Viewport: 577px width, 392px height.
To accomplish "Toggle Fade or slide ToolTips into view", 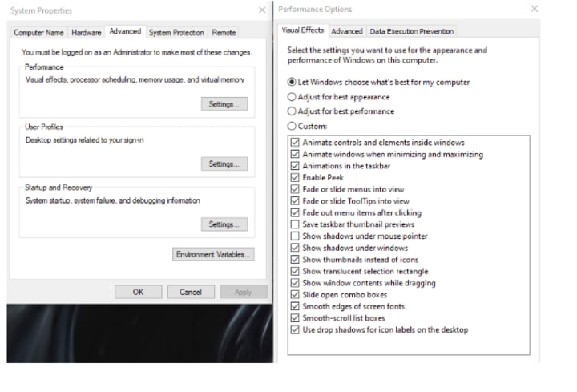I will point(295,201).
